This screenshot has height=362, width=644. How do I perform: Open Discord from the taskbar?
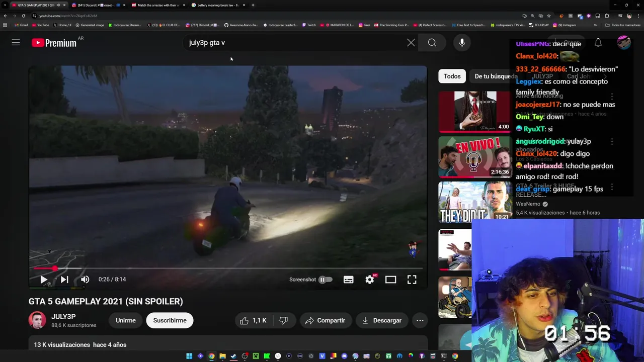344,356
